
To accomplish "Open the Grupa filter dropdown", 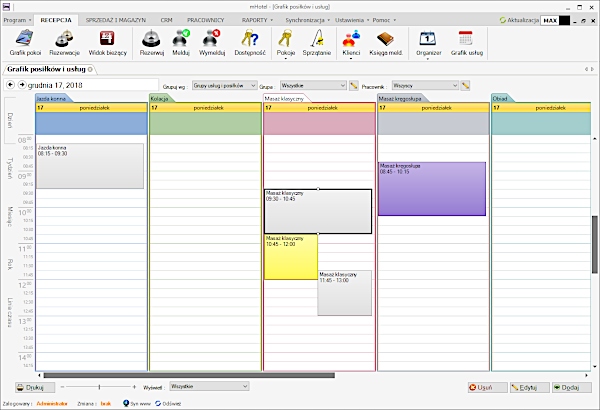I will point(313,86).
